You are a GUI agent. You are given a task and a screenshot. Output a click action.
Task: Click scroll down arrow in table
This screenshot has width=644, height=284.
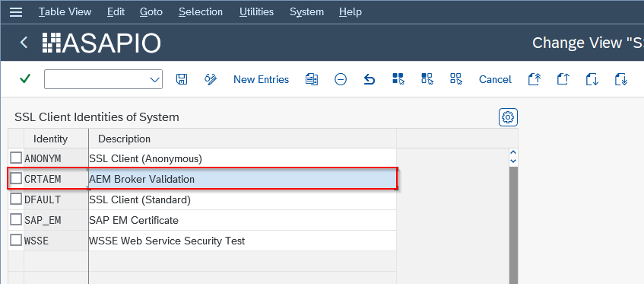tap(513, 161)
